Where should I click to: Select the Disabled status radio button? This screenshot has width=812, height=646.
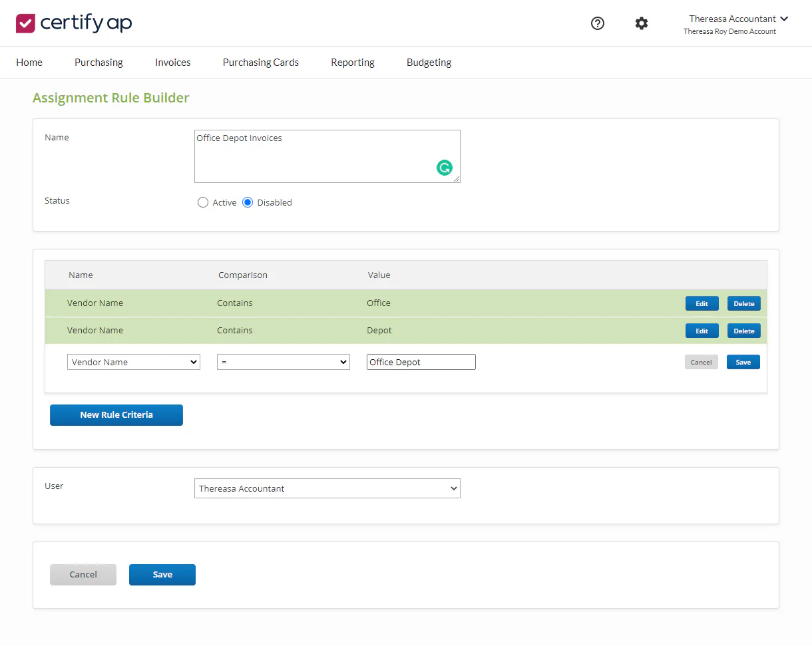click(x=248, y=202)
